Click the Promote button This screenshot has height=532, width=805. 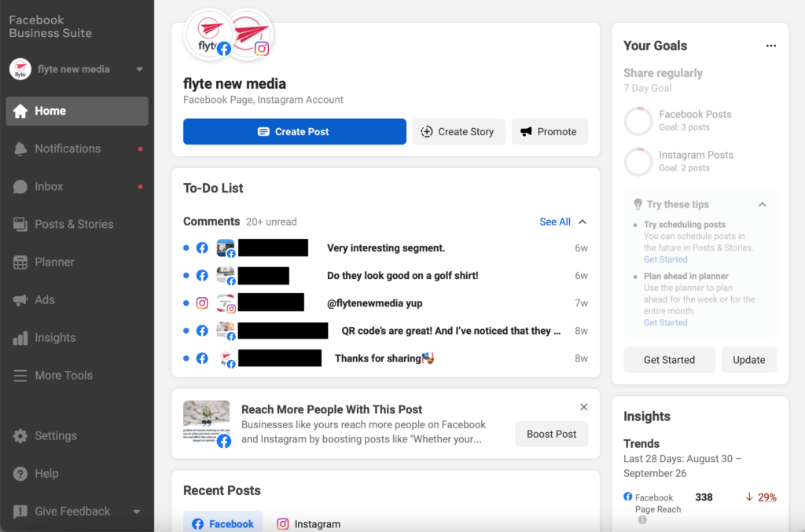coord(550,131)
